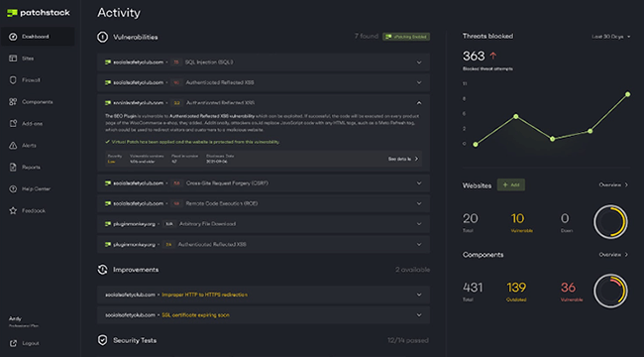This screenshot has height=357, width=644.
Task: Click the Help Center icon
Action: [x=13, y=188]
